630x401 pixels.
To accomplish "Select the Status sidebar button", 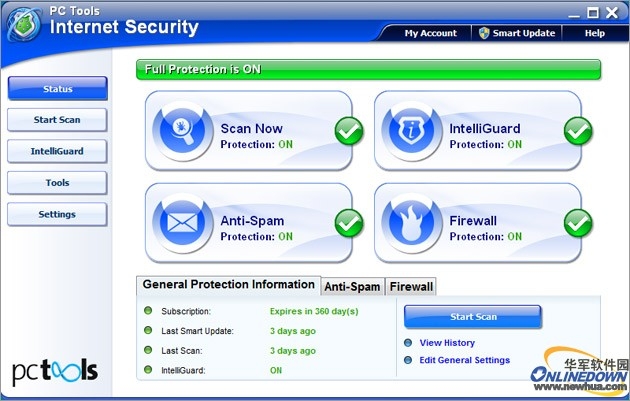I will pyautogui.click(x=57, y=88).
